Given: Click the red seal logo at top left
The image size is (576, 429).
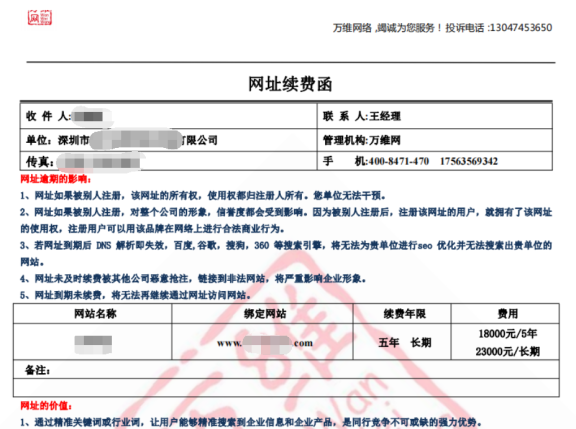Looking at the screenshot, I should pyautogui.click(x=40, y=17).
